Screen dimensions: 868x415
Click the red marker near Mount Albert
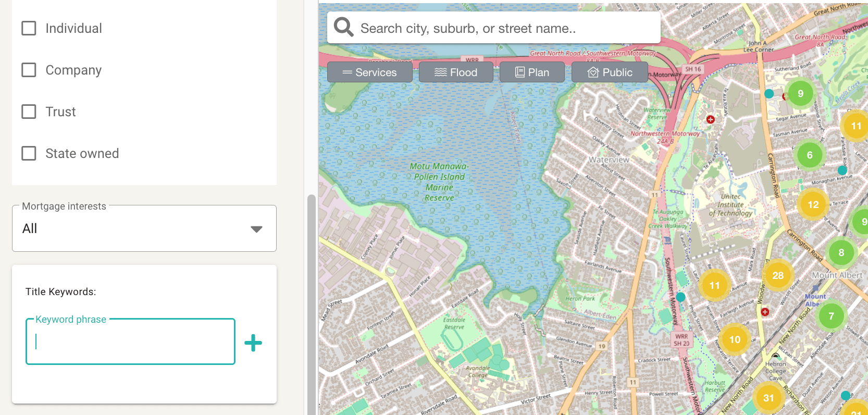coord(765,312)
